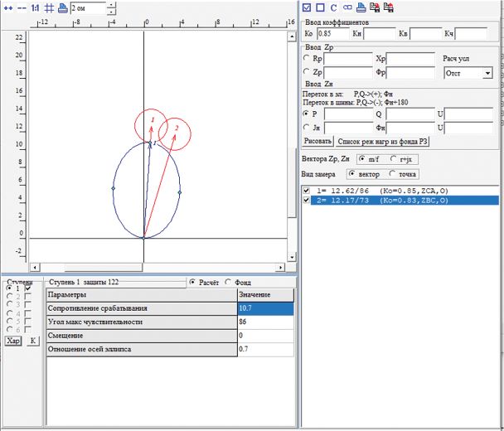Click the '2 ом' scale step field
Screen dimensions: 504x431
pos(88,8)
